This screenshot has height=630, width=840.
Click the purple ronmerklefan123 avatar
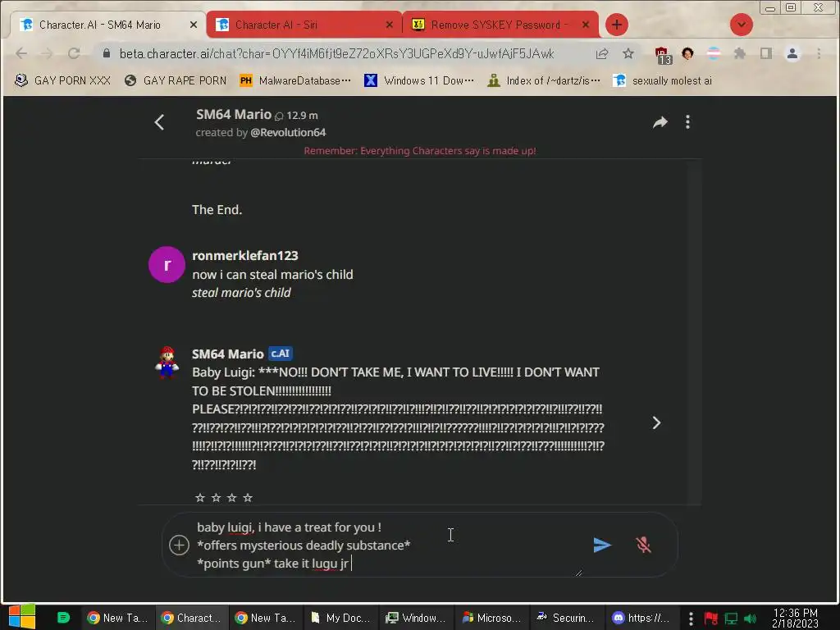[x=167, y=265]
